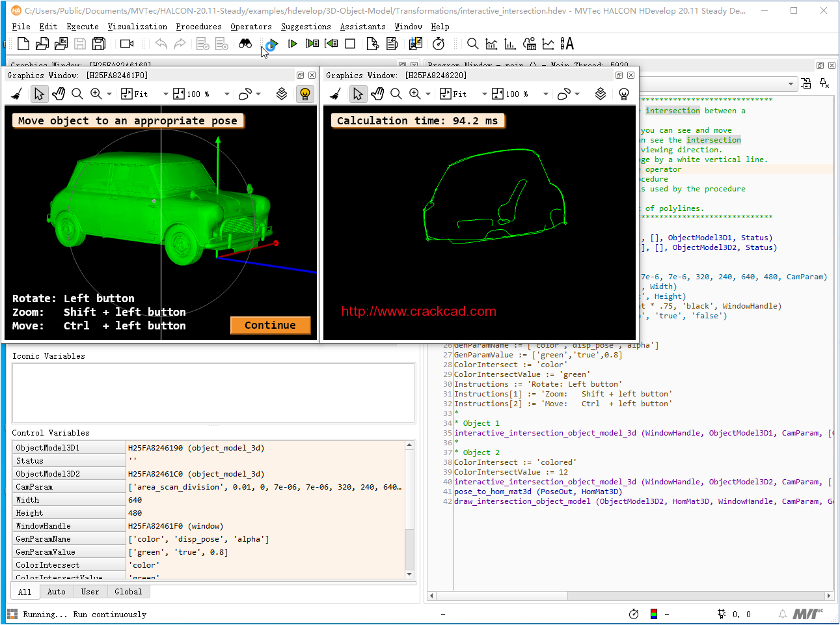Click the stopwatch icon in status bar
This screenshot has height=625, width=840.
click(634, 614)
